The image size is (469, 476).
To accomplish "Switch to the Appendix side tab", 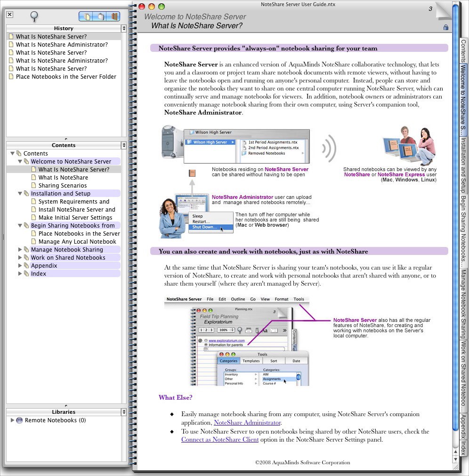I will (463, 426).
